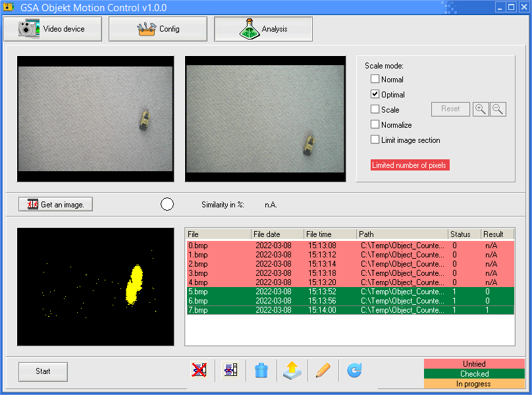Select the 4.bmp file entry

click(350, 282)
